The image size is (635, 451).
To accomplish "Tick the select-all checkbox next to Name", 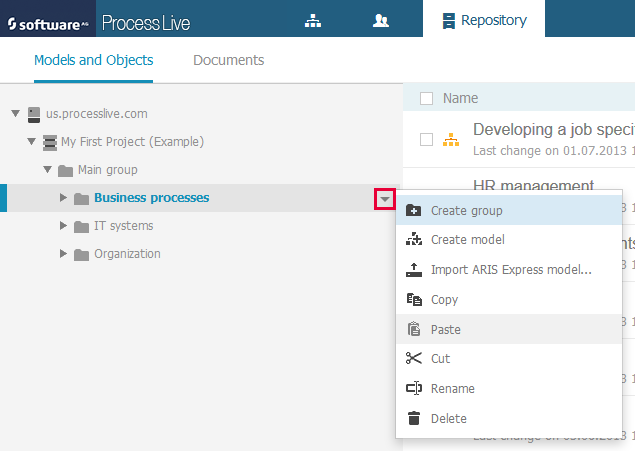I will [426, 98].
